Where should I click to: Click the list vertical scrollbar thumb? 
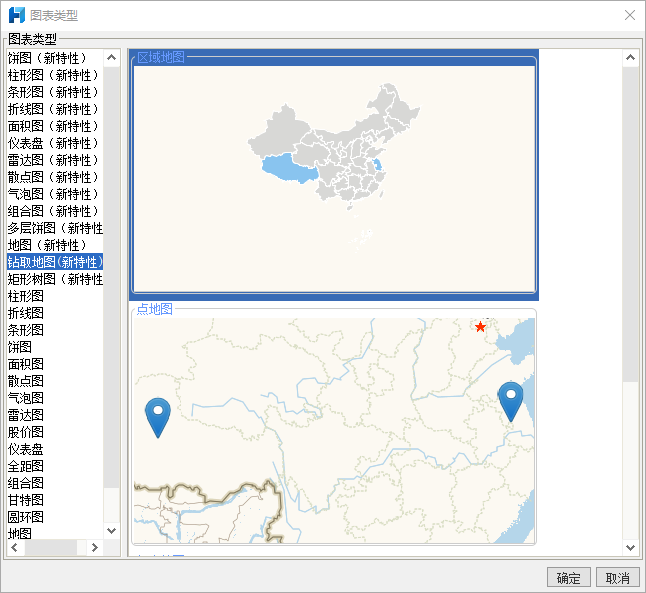click(111, 277)
